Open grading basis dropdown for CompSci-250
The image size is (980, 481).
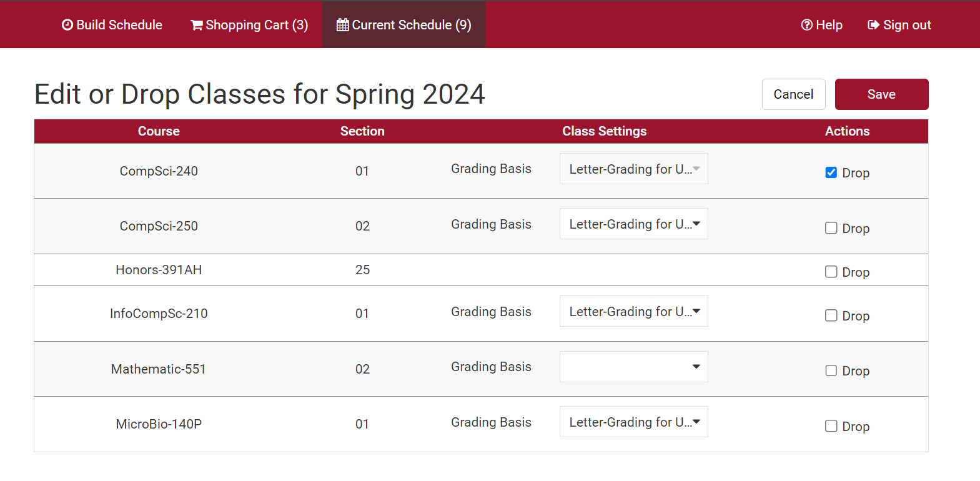tap(633, 224)
